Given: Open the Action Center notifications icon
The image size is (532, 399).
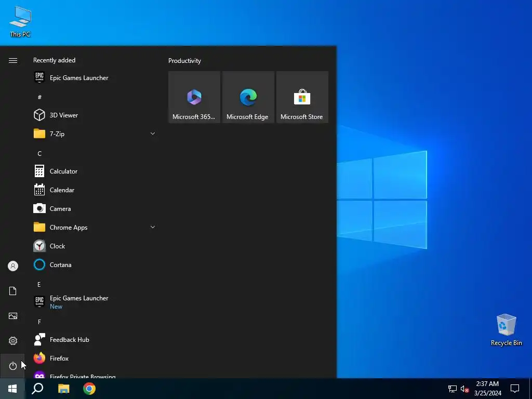Looking at the screenshot, I should coord(515,389).
